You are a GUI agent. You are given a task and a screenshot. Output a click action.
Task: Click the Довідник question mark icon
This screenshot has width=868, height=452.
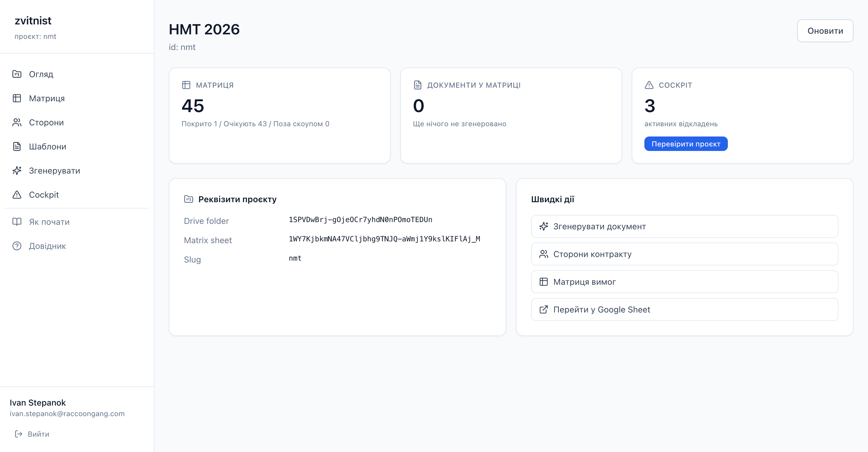tap(17, 246)
